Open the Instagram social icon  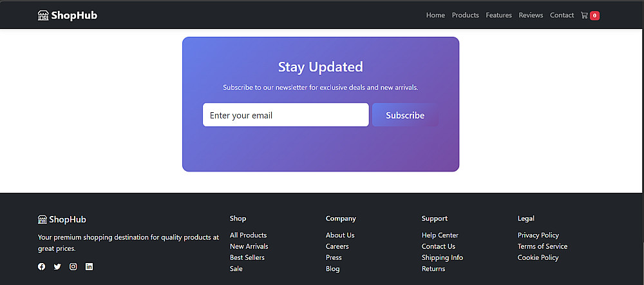[73, 266]
